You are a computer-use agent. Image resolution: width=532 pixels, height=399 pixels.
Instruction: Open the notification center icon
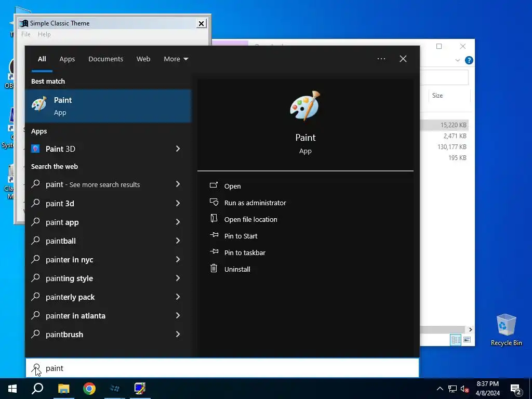[516, 389]
